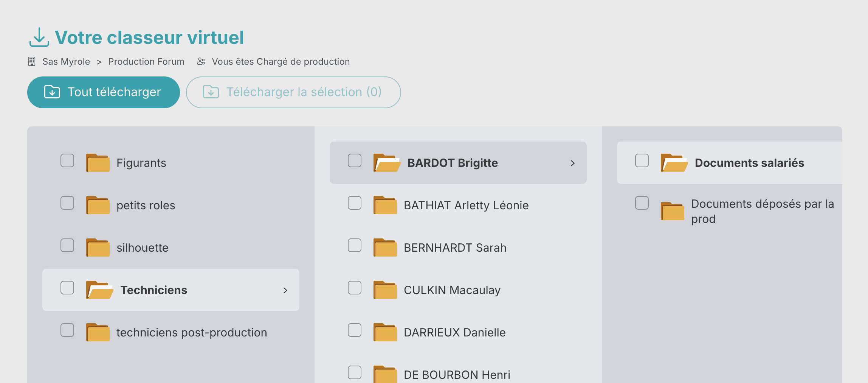Open the Figurants folder icon
Viewport: 868px width, 383px height.
tap(98, 163)
